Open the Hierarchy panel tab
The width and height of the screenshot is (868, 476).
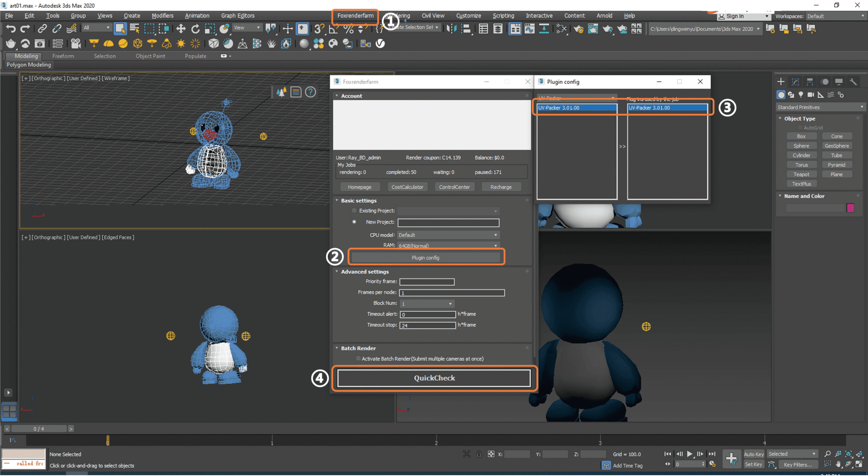tap(810, 82)
